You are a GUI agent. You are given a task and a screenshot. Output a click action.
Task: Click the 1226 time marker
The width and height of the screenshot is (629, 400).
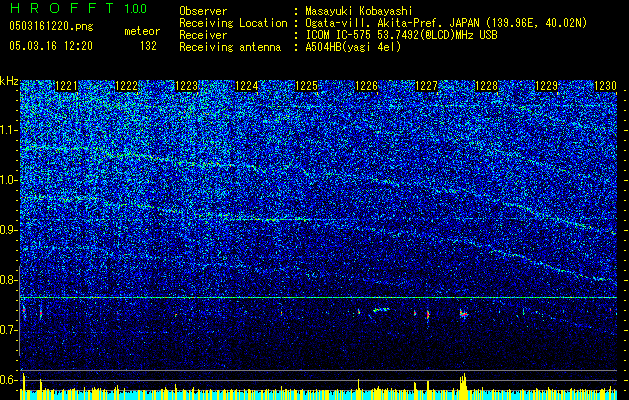tap(366, 86)
